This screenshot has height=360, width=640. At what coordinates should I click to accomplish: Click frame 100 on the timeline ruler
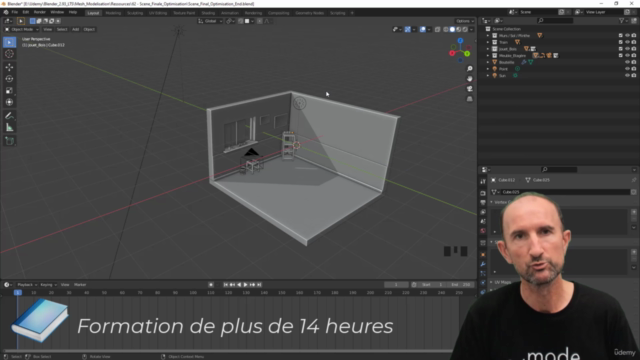[x=193, y=293]
